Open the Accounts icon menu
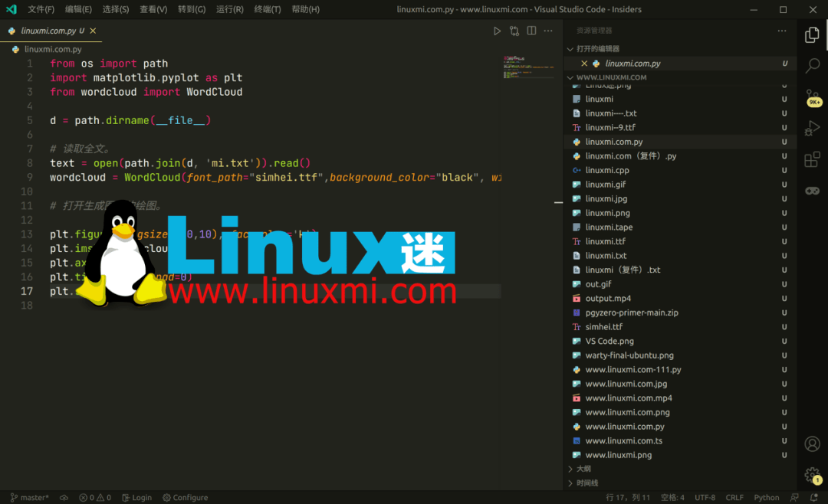Screen dimensions: 828x504 [812, 444]
